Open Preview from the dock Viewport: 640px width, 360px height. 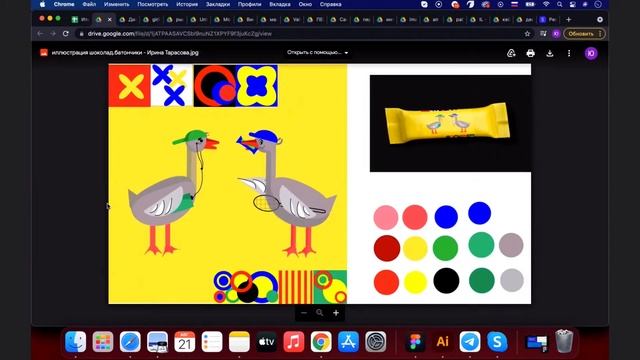(158, 341)
